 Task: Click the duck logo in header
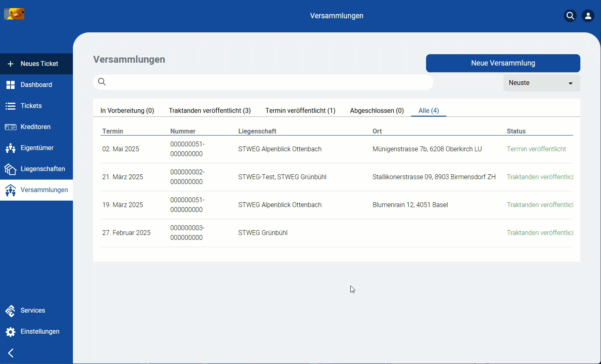14,14
